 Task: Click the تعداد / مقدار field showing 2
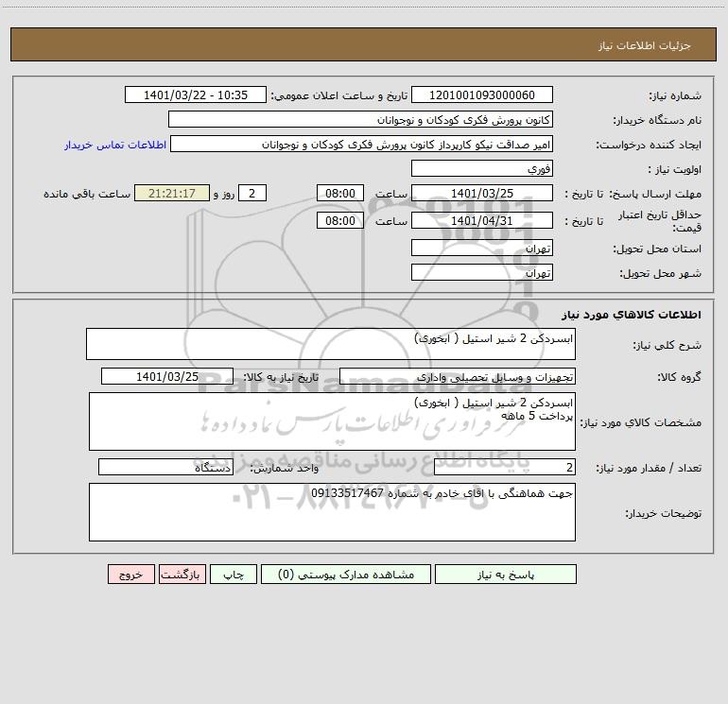505,468
